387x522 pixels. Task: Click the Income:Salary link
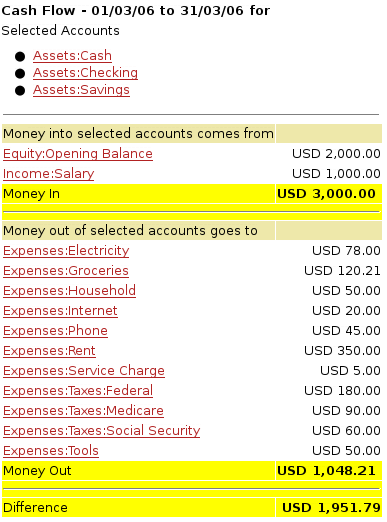click(49, 174)
